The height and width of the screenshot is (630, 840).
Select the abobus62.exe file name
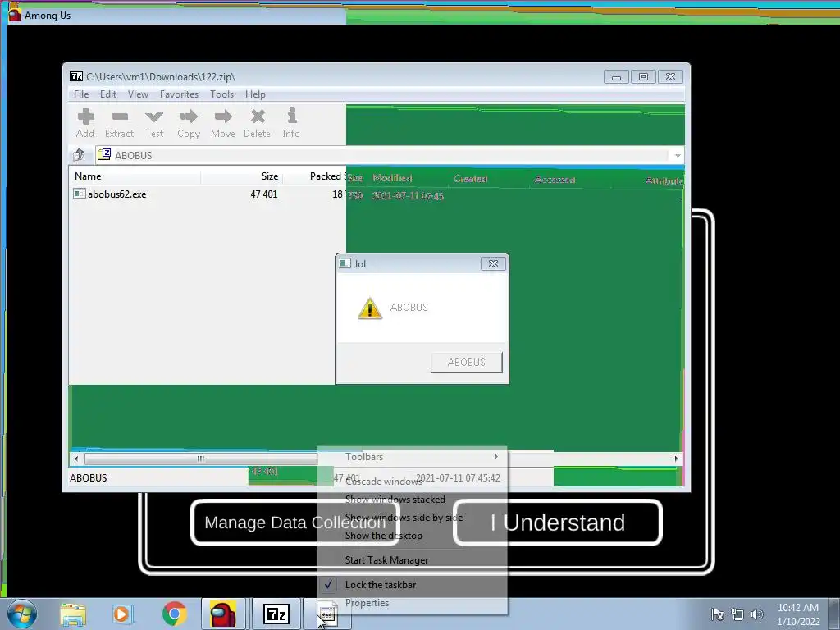click(116, 194)
